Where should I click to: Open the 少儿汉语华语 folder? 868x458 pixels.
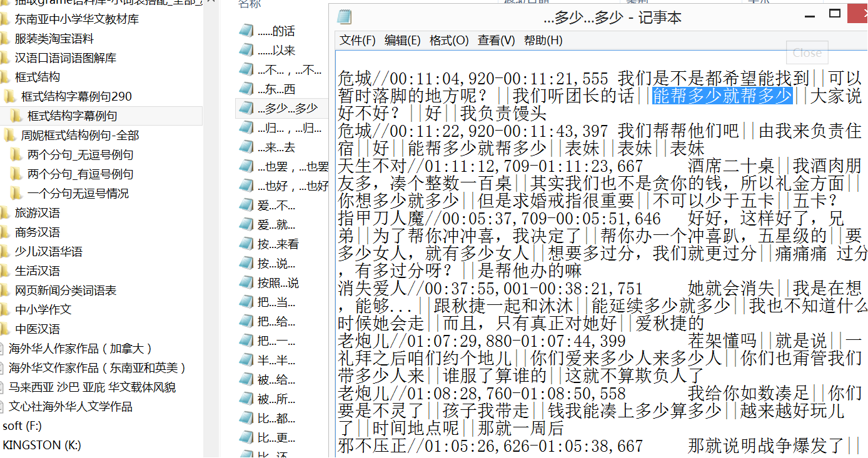point(49,252)
